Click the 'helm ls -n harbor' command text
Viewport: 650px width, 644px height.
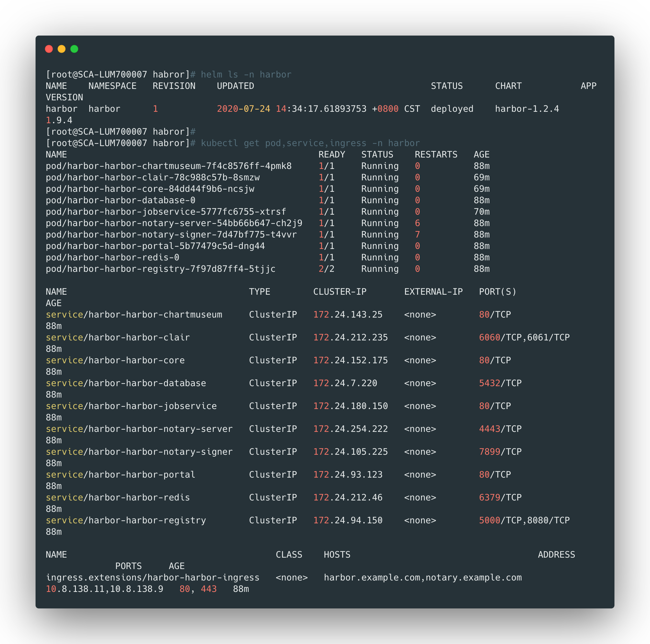[246, 74]
